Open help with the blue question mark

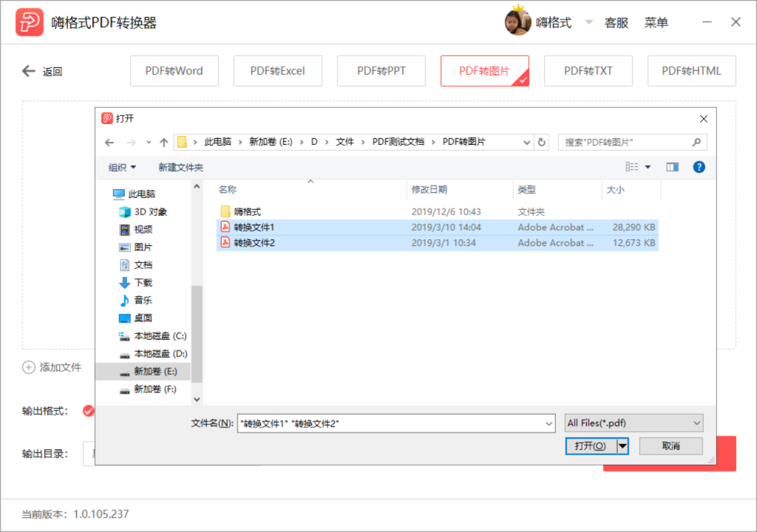point(699,167)
